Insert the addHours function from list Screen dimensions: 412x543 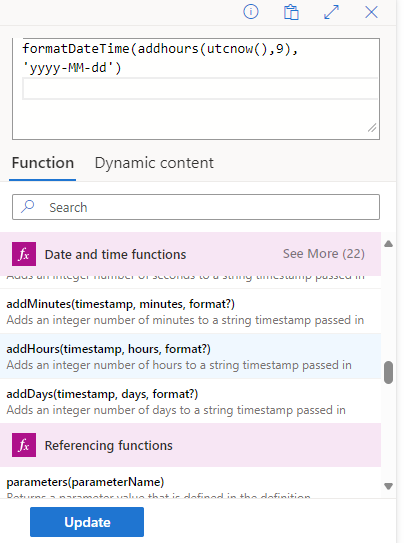190,356
